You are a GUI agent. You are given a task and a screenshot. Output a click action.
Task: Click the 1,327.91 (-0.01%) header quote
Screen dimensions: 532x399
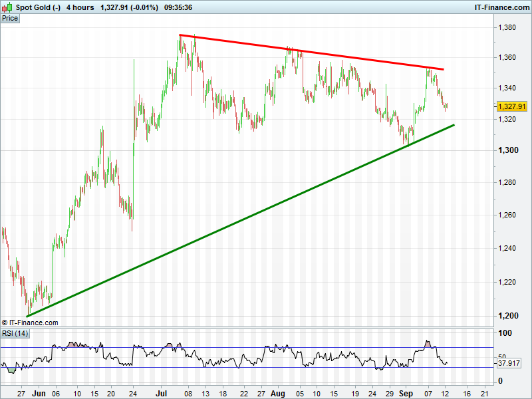pos(129,7)
